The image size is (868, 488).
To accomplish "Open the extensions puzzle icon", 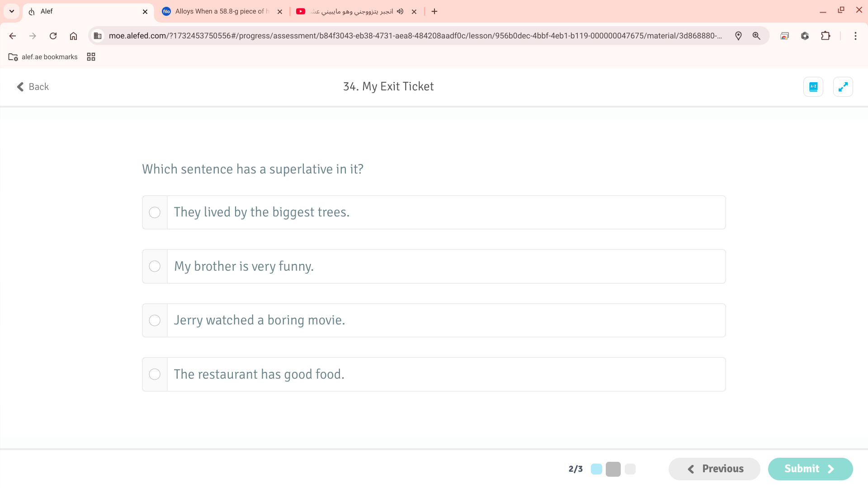I will click(826, 36).
